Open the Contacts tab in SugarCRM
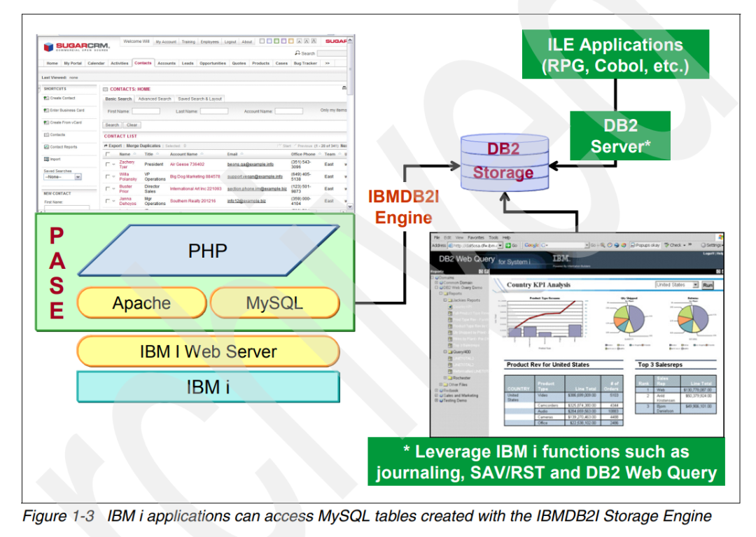 (143, 63)
